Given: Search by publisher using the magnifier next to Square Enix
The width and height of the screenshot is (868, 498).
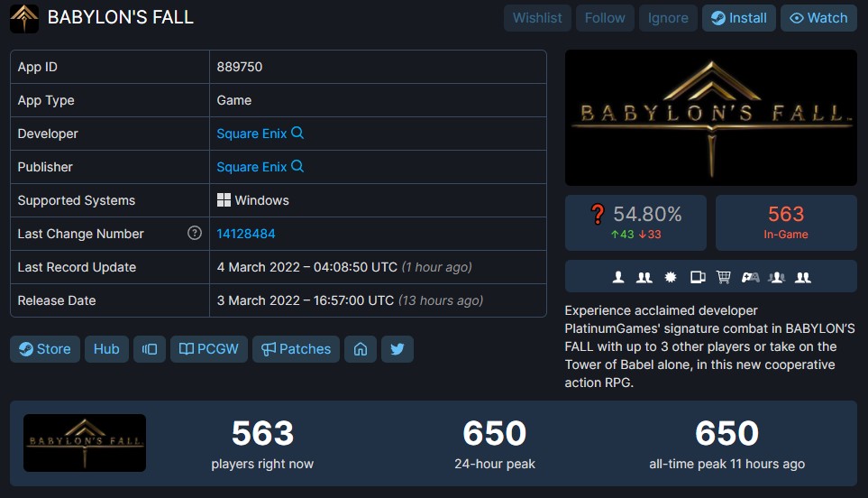Looking at the screenshot, I should click(297, 166).
